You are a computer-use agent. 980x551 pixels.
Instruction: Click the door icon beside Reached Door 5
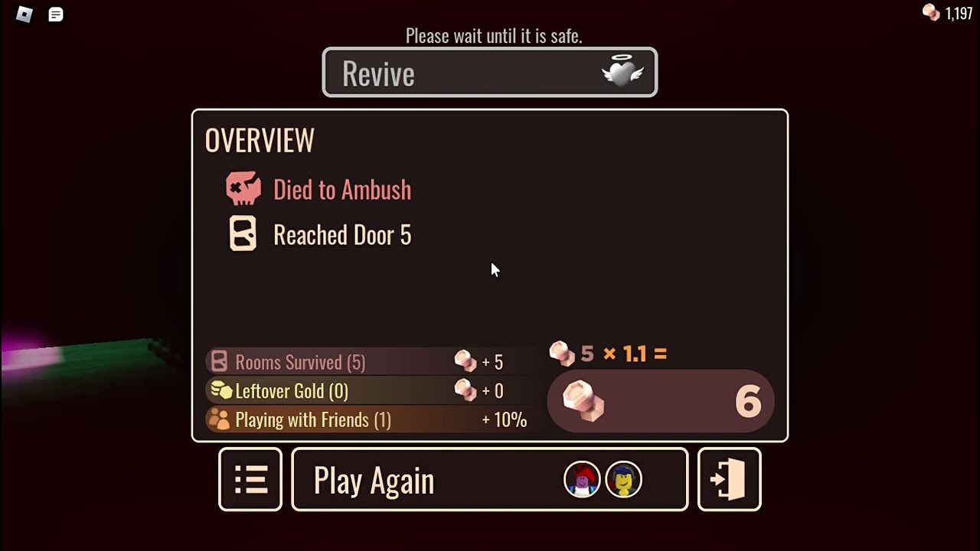(243, 234)
